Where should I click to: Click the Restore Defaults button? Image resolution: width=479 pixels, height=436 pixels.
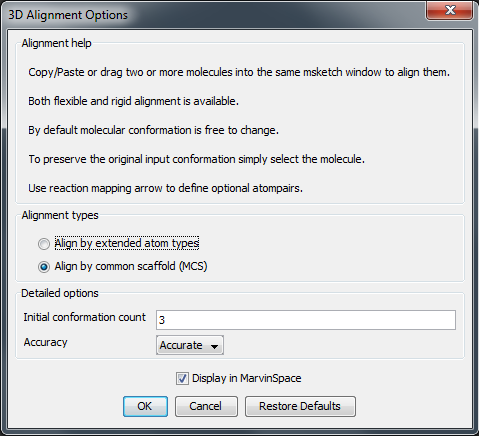[x=300, y=406]
